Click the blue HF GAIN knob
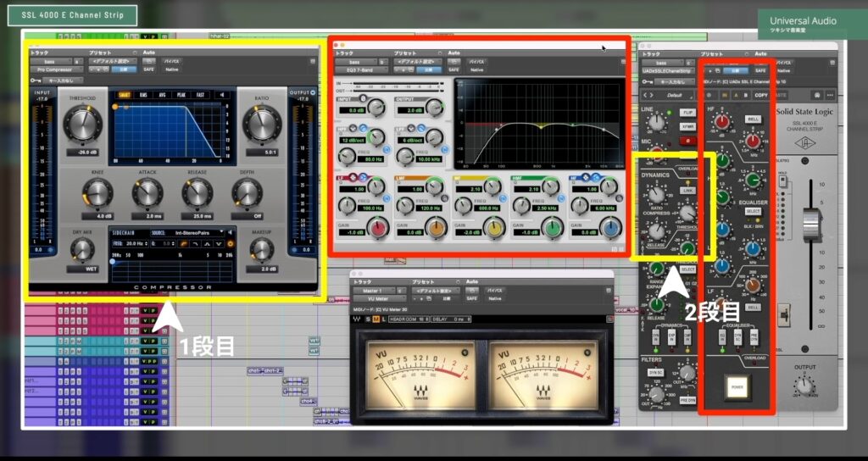Viewport: 868px width, 461px height. tap(609, 226)
